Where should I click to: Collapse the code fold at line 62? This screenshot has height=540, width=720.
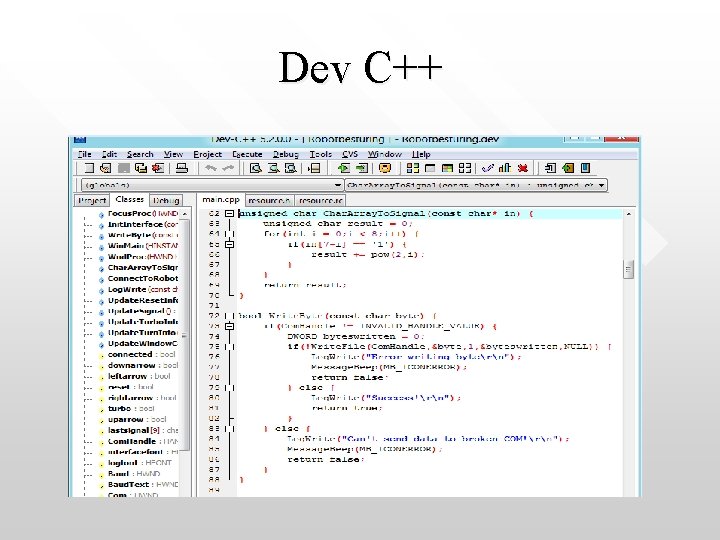229,214
